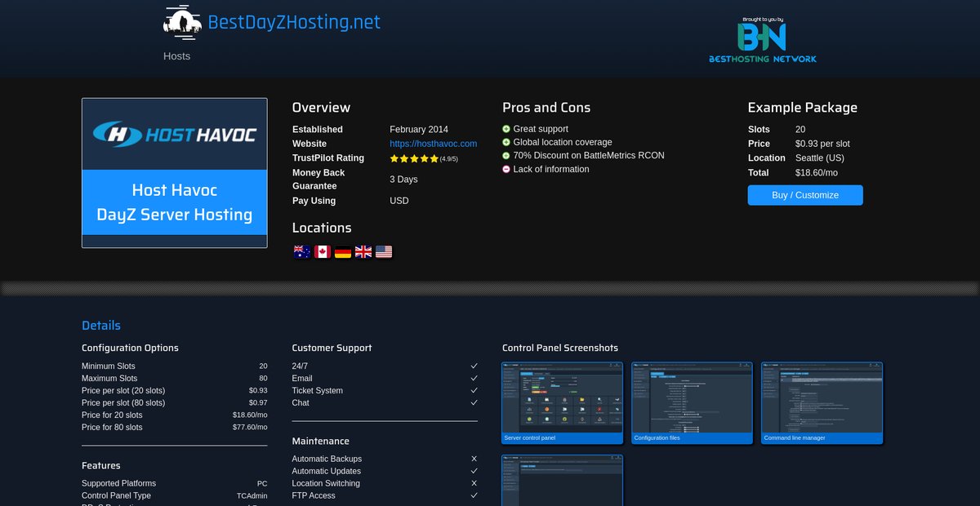Image resolution: width=980 pixels, height=506 pixels.
Task: Click the TCAdmin control panel type value
Action: [x=252, y=496]
